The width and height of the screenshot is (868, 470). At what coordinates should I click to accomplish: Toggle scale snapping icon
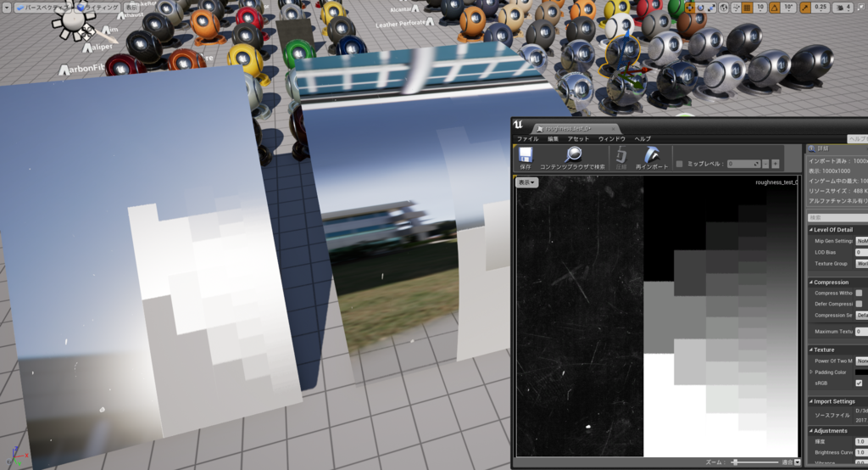805,8
